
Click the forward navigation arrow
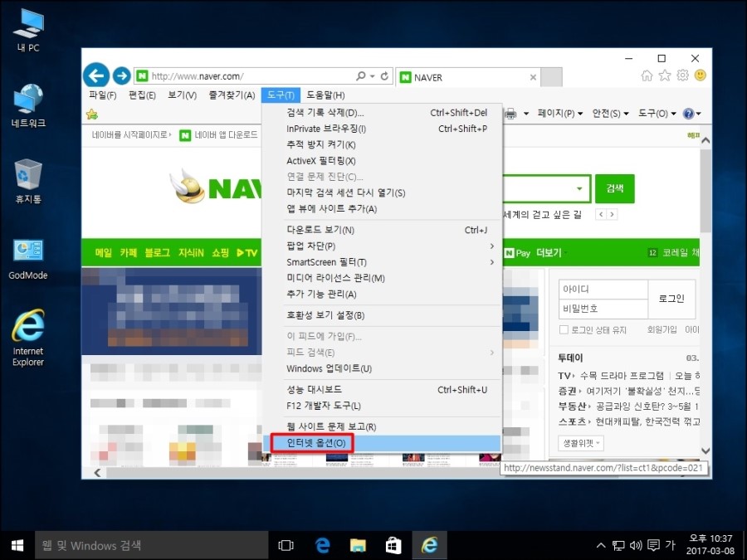click(122, 75)
